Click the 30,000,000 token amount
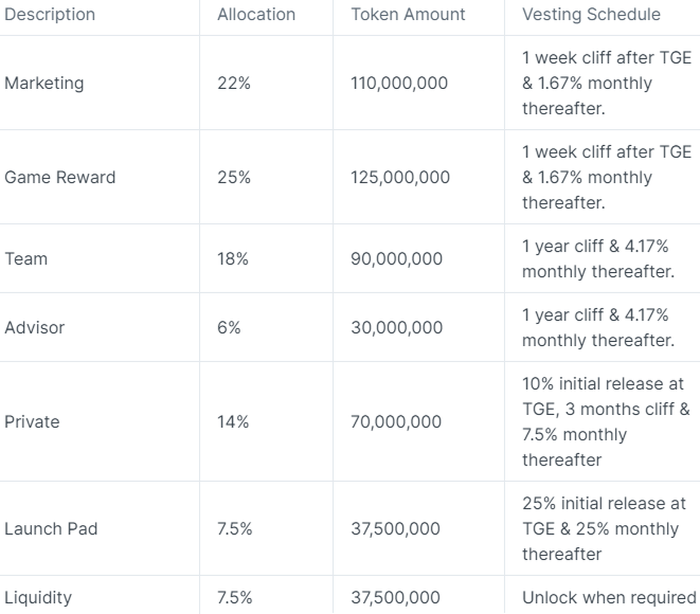 pyautogui.click(x=396, y=328)
